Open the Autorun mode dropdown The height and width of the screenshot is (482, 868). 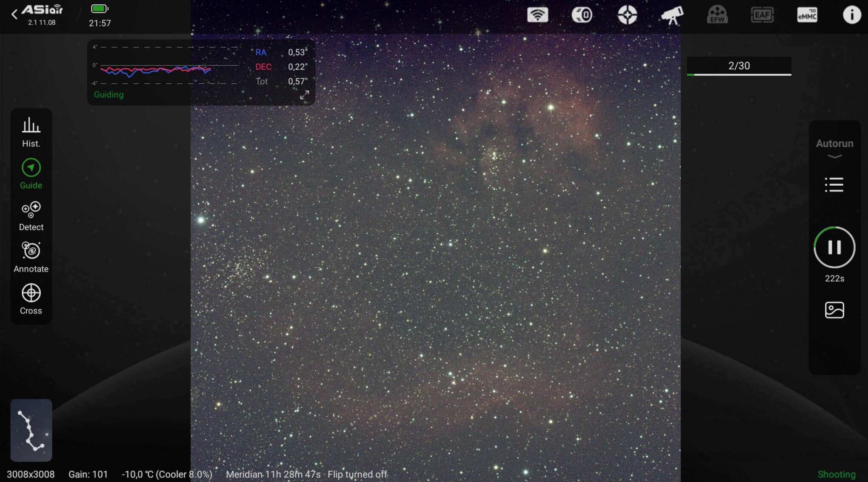coord(834,147)
